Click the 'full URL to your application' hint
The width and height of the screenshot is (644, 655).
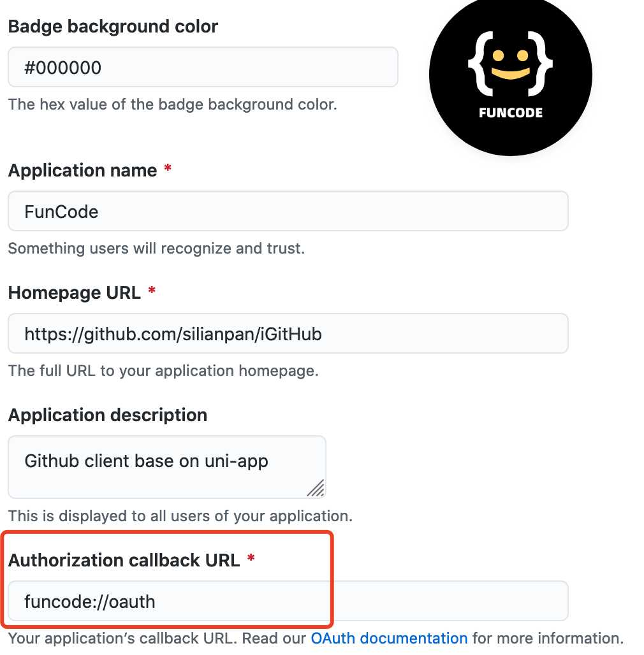163,371
